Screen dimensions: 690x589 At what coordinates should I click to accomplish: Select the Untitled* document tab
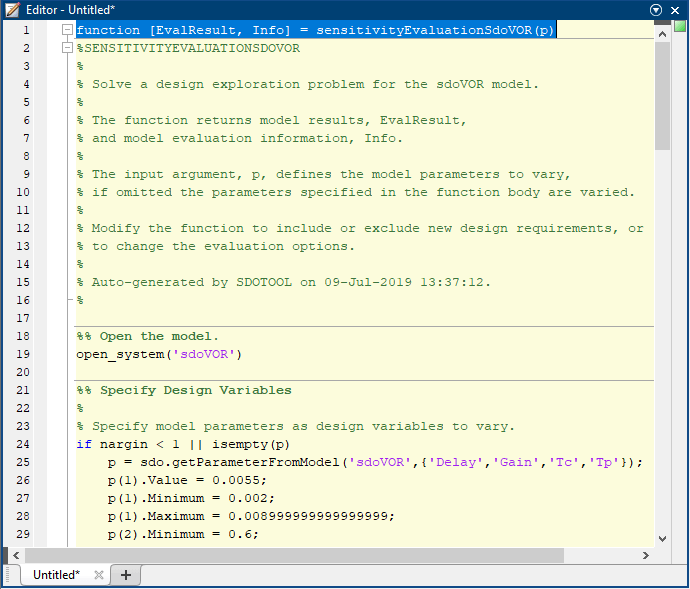tap(56, 574)
